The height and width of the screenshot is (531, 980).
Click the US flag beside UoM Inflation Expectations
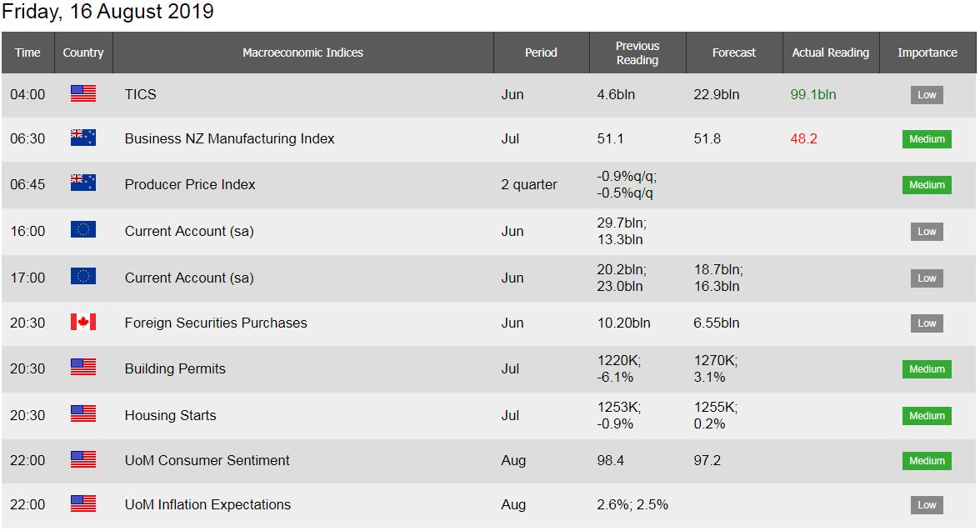[83, 503]
